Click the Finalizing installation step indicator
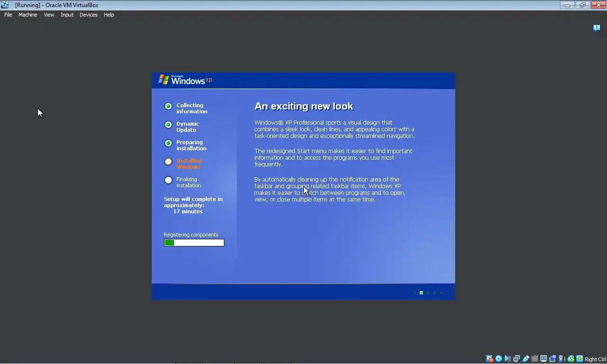 point(168,180)
